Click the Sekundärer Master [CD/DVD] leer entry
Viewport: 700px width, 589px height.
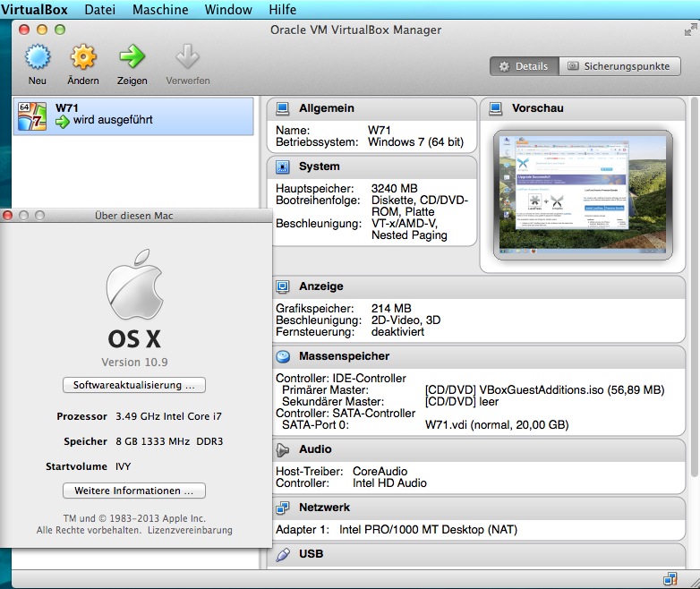[x=462, y=401]
